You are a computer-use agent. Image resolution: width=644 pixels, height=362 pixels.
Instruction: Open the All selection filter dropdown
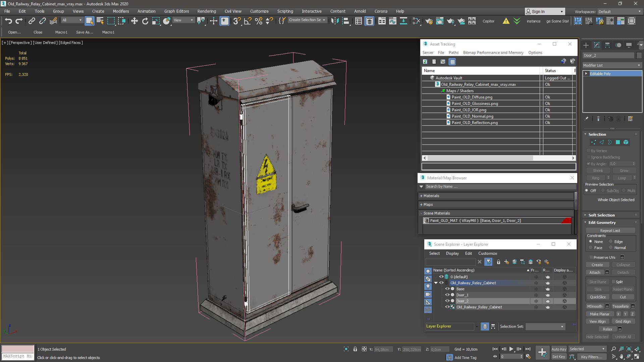72,20
